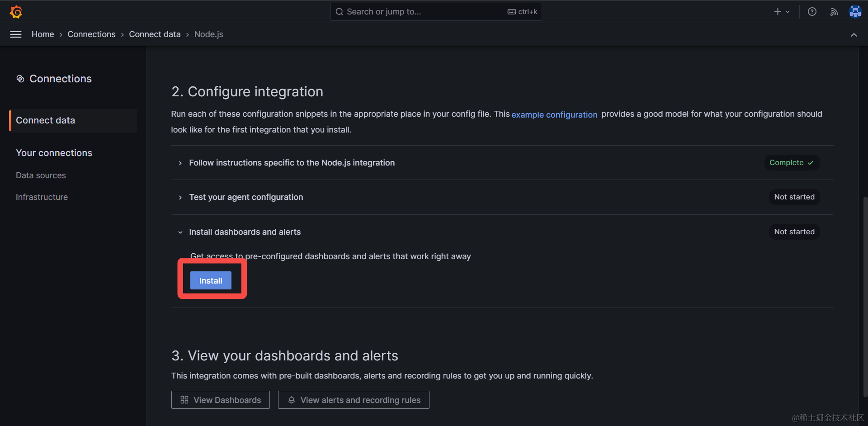Collapse Install dashboards and alerts section
Screen dimensions: 868x426
click(180, 232)
